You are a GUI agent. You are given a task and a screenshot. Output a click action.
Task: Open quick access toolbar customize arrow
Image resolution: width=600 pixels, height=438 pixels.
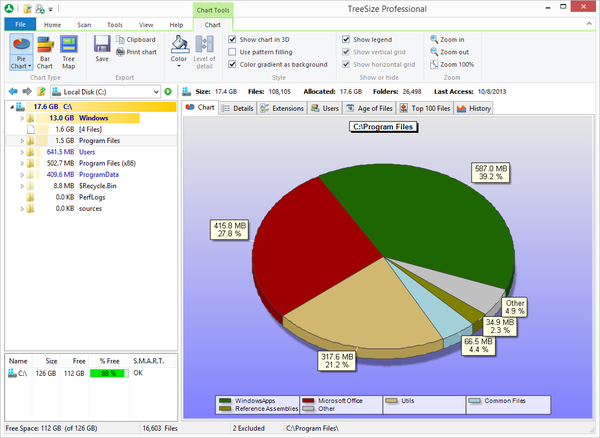tap(51, 9)
